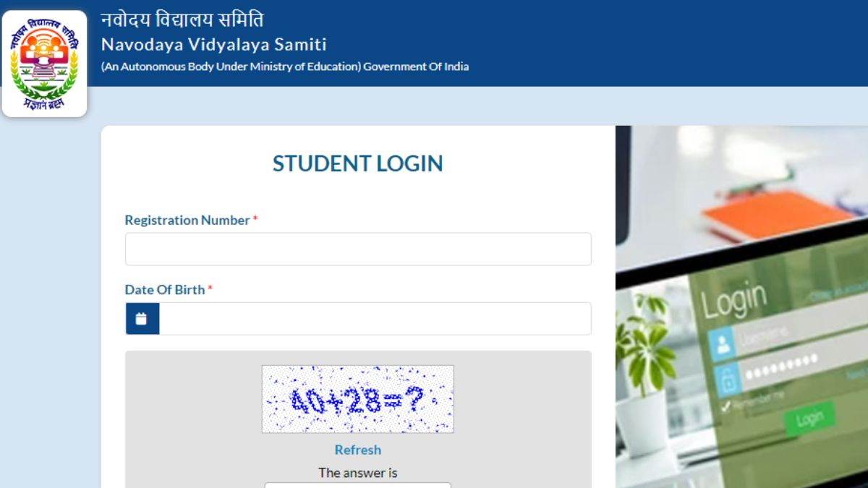Click the captcha image 40+28=?
Viewport: 868px width, 488px height.
pos(357,399)
